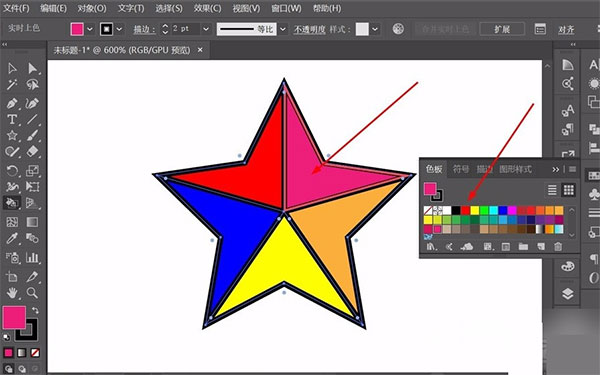Viewport: 600px width, 375px height.
Task: Select the Pen tool
Action: [x=12, y=103]
